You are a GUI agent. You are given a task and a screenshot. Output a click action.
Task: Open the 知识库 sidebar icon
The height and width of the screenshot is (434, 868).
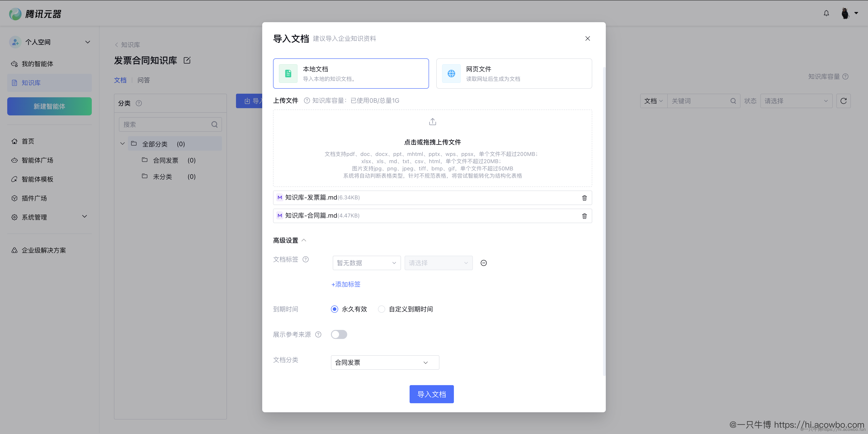(14, 83)
